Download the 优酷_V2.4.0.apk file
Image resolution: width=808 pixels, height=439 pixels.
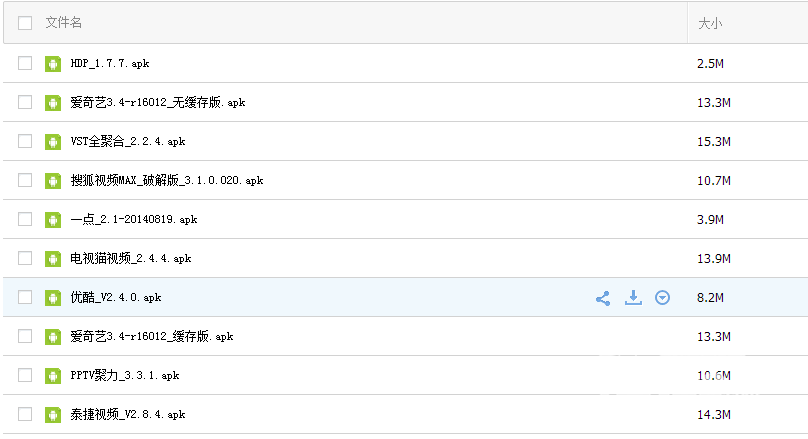pyautogui.click(x=633, y=297)
